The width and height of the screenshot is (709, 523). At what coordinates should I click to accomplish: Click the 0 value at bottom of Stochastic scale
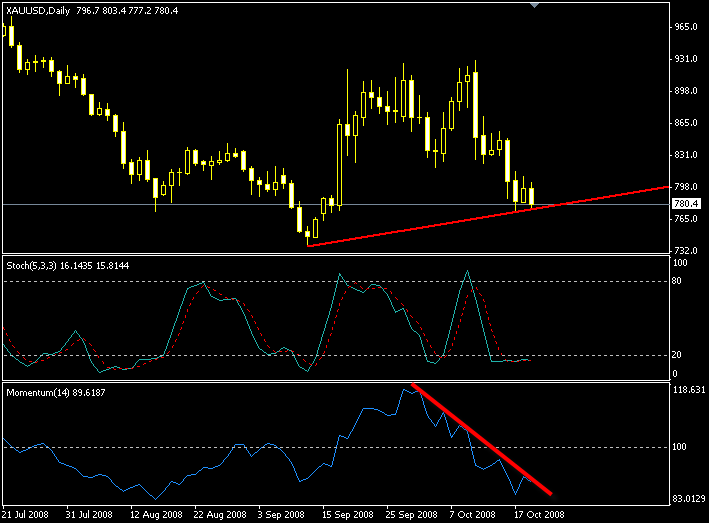click(x=675, y=374)
